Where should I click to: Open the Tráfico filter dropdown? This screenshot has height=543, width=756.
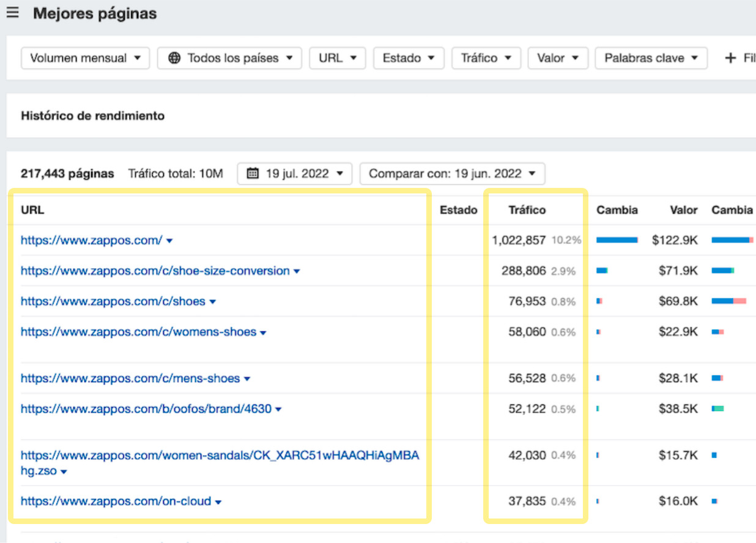pos(486,58)
